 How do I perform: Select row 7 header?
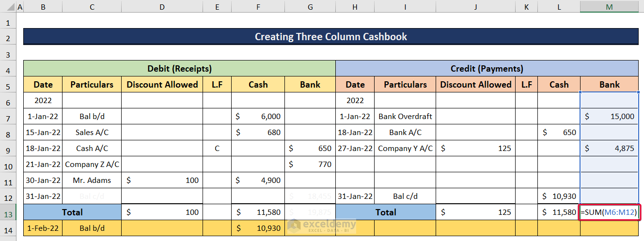8,116
